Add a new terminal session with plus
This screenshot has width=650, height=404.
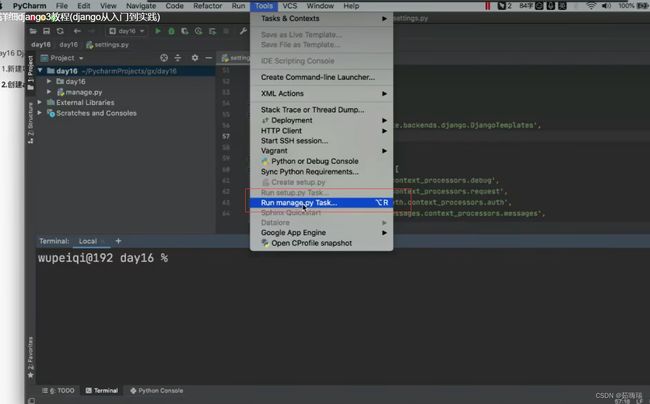[118, 241]
